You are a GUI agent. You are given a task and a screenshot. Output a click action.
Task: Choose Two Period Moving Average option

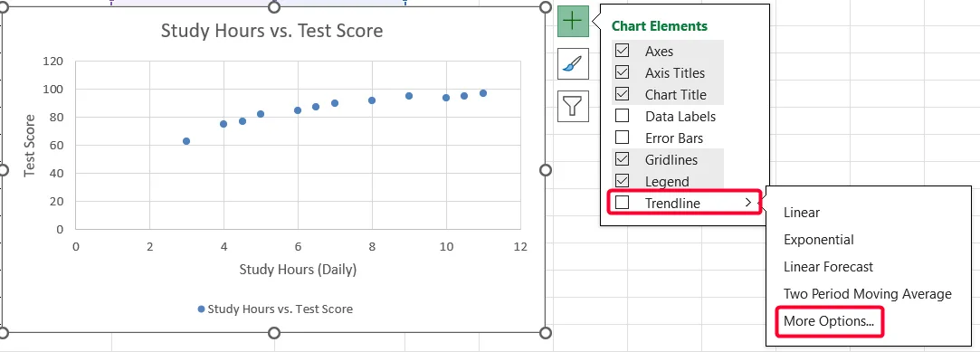pyautogui.click(x=868, y=294)
